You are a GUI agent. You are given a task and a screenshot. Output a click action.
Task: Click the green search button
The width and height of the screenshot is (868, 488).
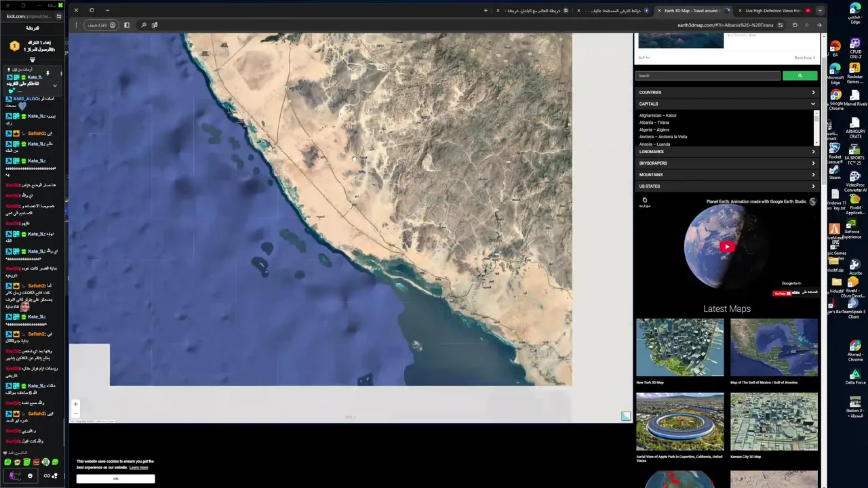pos(800,76)
